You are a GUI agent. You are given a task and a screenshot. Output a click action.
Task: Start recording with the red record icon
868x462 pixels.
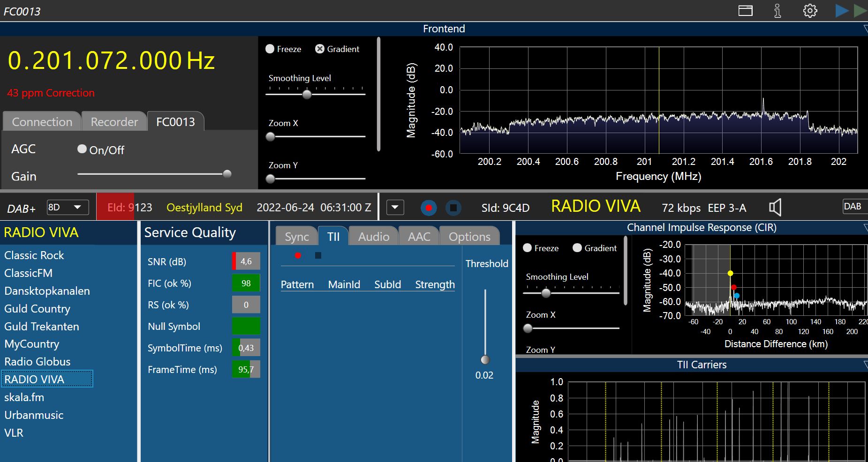(428, 208)
